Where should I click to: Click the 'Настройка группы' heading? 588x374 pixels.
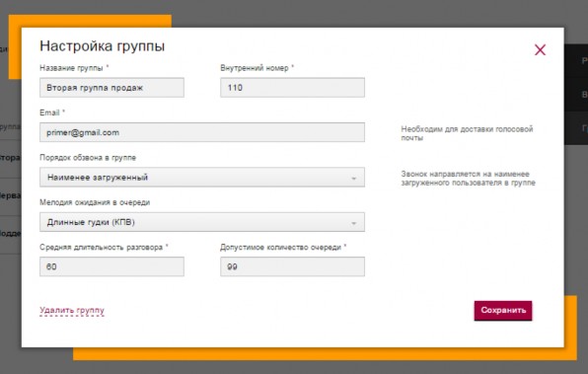click(102, 46)
